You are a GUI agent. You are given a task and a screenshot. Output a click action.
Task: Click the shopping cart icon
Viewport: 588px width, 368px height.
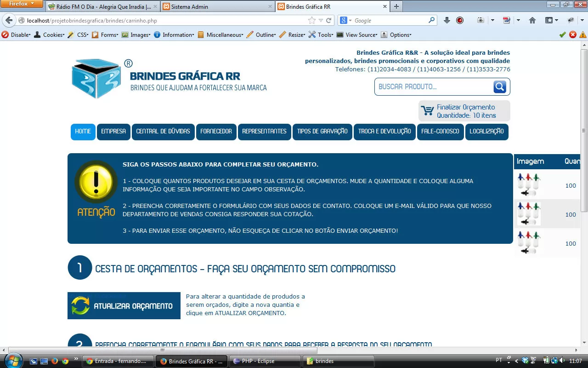(427, 111)
